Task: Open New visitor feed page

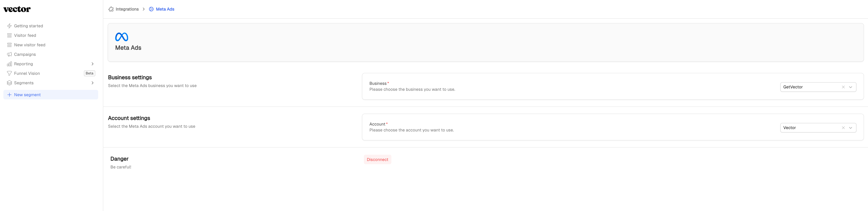Action: coord(30,45)
